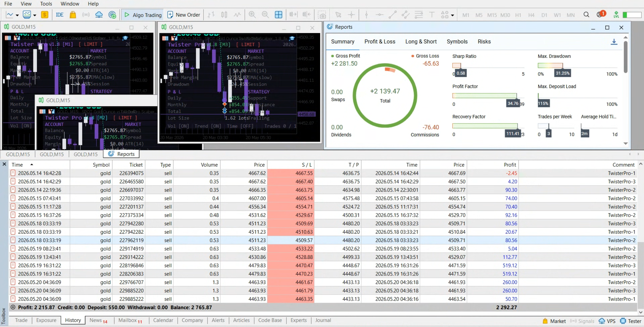The width and height of the screenshot is (644, 327).
Task: Open account notifications icon with badge
Action: tap(601, 14)
